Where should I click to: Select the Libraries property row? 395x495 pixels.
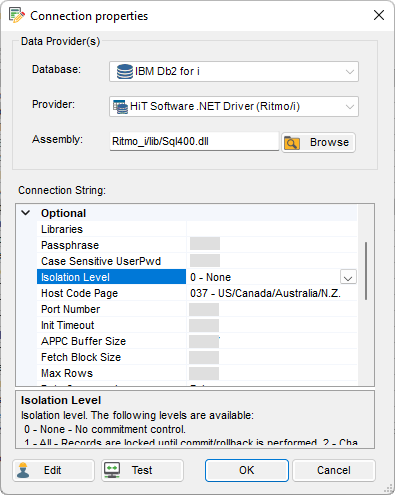pyautogui.click(x=197, y=229)
